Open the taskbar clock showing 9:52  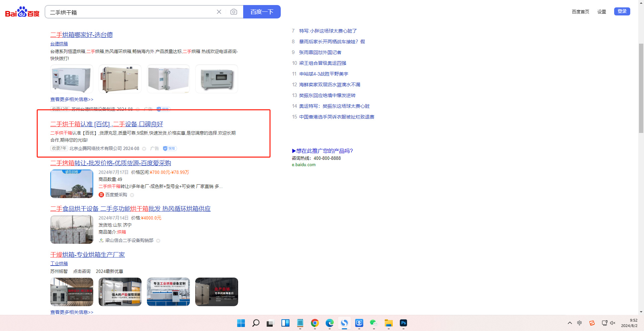point(629,323)
